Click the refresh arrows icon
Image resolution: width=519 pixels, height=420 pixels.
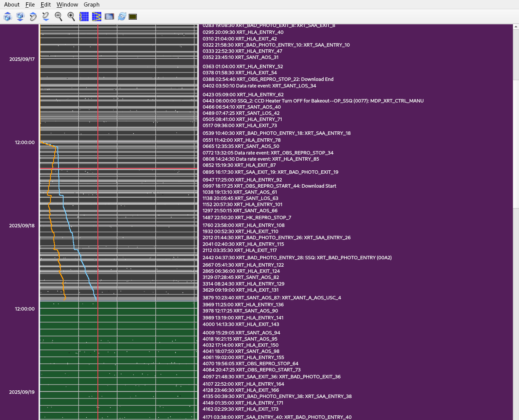point(122,17)
